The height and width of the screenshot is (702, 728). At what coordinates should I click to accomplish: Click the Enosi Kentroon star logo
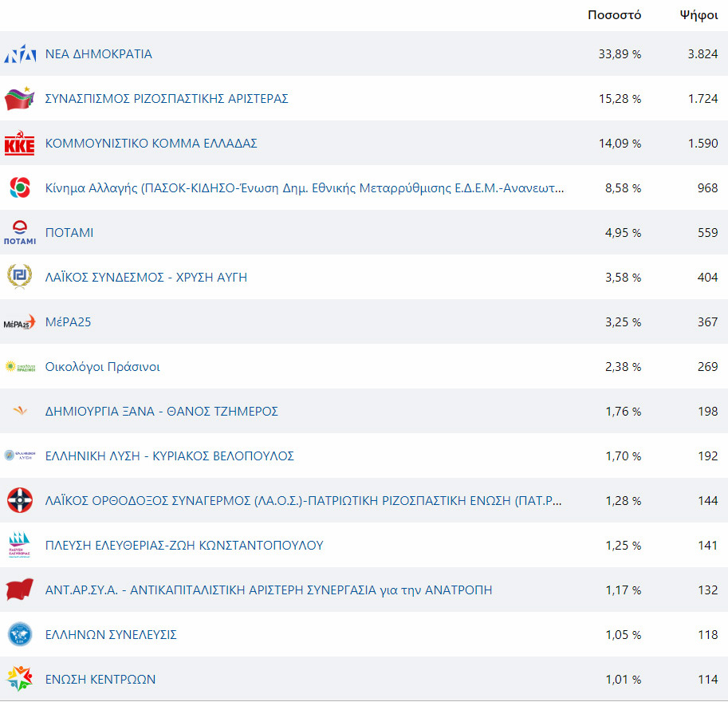point(19,678)
